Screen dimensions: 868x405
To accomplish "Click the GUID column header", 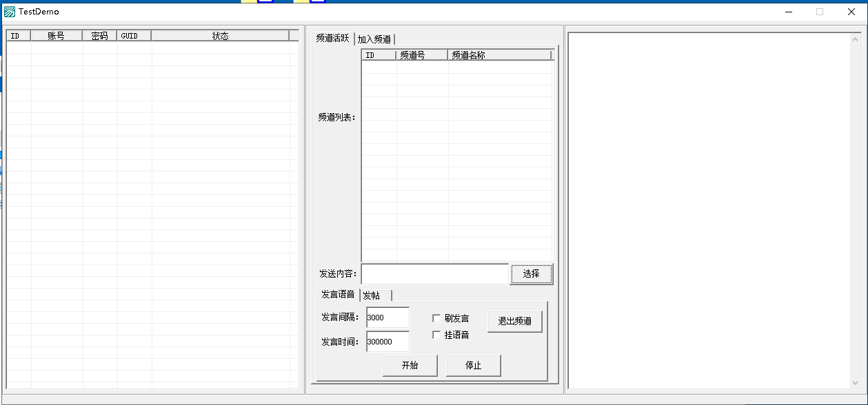I will pyautogui.click(x=134, y=36).
